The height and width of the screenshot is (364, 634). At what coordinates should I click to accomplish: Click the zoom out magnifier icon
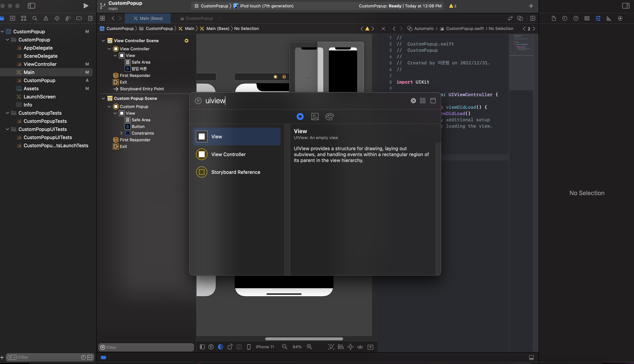pos(284,347)
